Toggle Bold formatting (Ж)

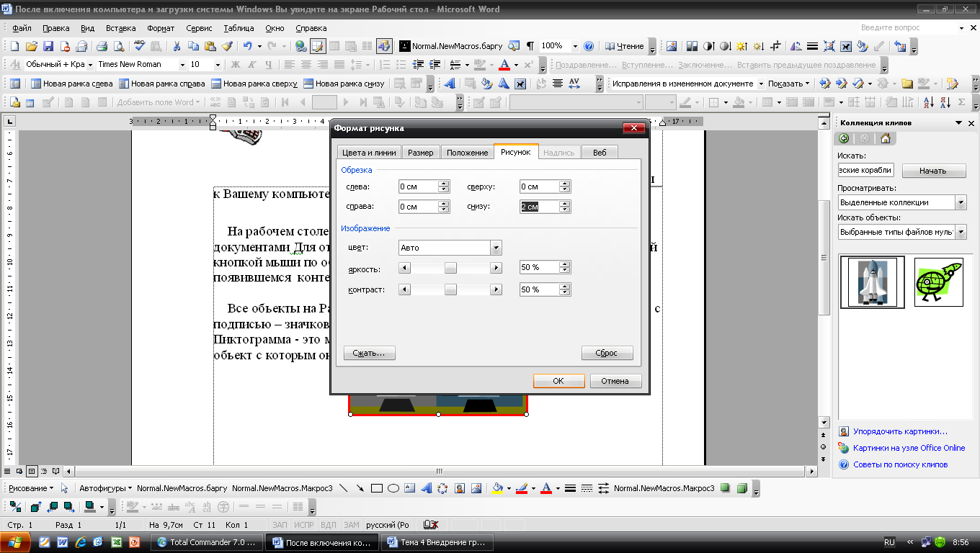[235, 65]
